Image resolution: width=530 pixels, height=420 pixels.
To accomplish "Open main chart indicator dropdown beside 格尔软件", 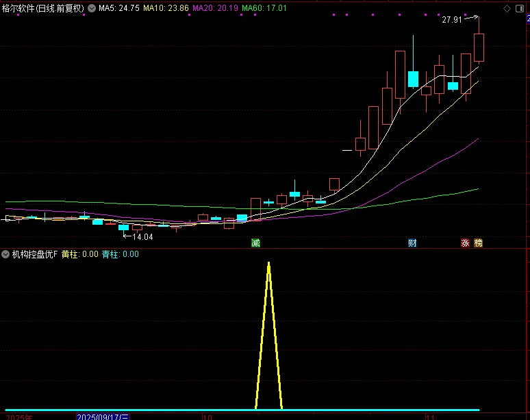I will pyautogui.click(x=92, y=8).
